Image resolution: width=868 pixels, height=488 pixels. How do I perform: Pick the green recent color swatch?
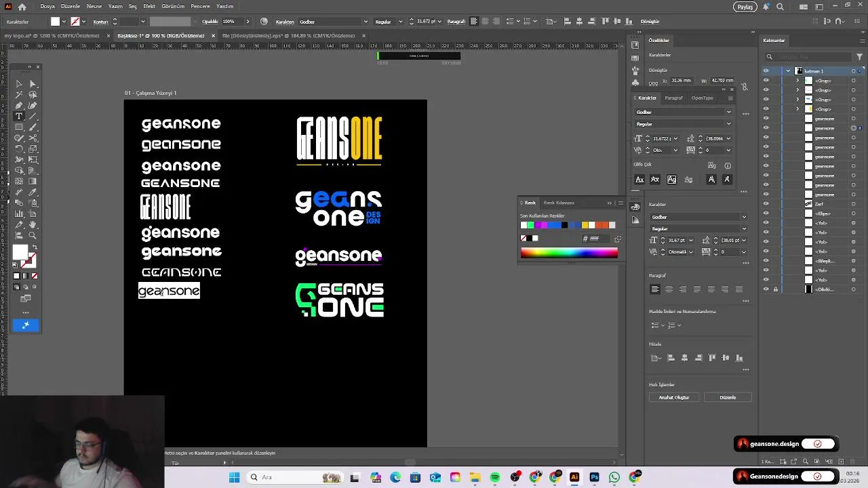[x=531, y=225]
